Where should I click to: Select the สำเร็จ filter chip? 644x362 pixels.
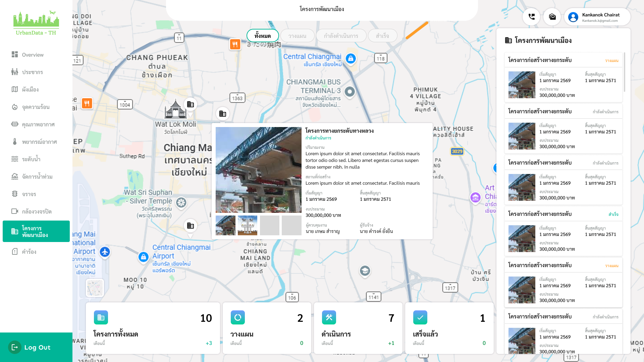pos(382,36)
